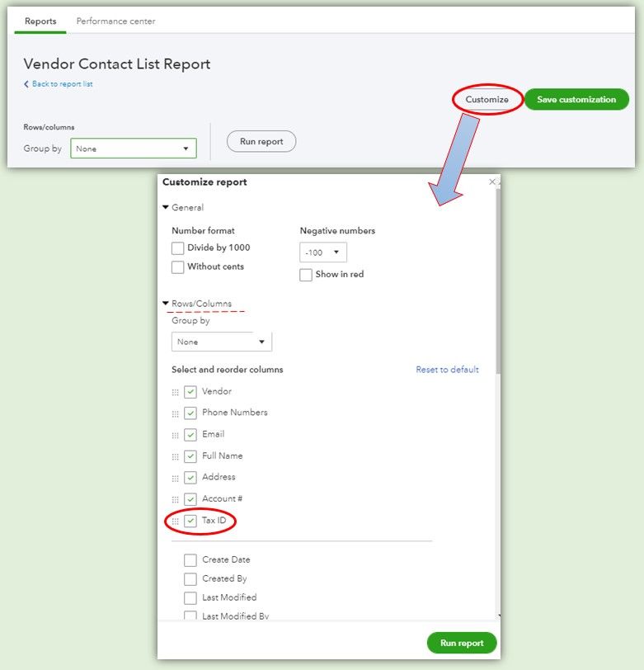
Task: Uncheck the Account # column checkbox
Action: pyautogui.click(x=190, y=499)
